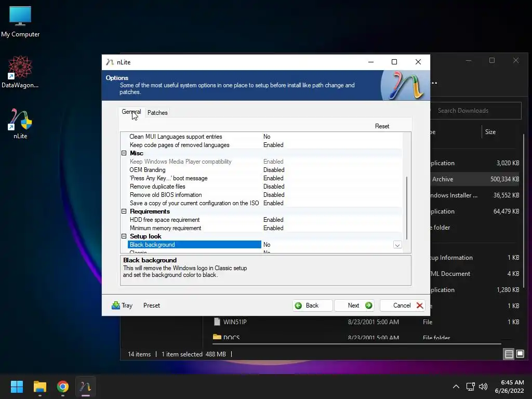Launch Chrome from the taskbar

(63, 387)
